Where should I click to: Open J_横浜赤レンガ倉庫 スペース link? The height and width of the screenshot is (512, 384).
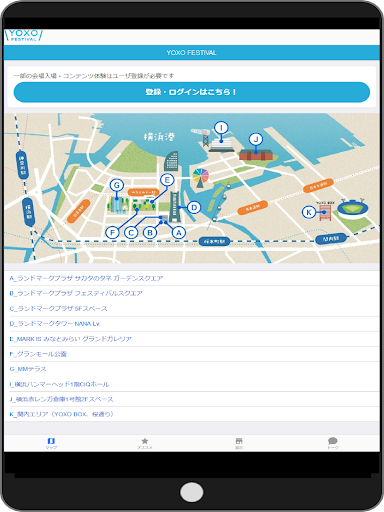click(192, 399)
